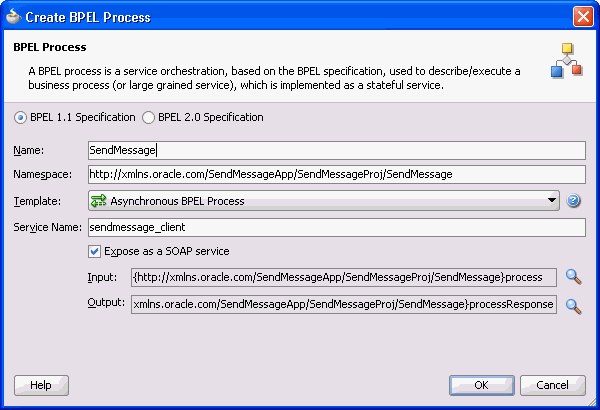Click the Service Name field sendmessage_client
The image size is (600, 410).
tap(337, 227)
